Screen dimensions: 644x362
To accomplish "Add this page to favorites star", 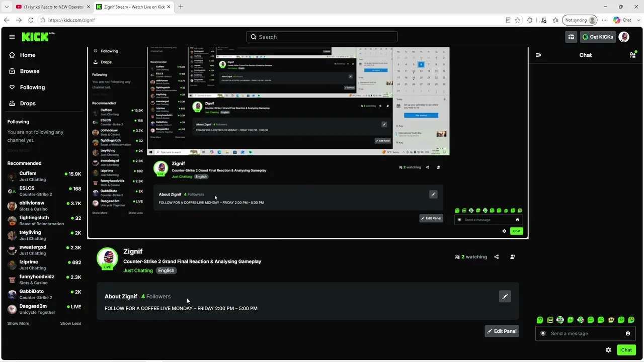I will 517,20.
